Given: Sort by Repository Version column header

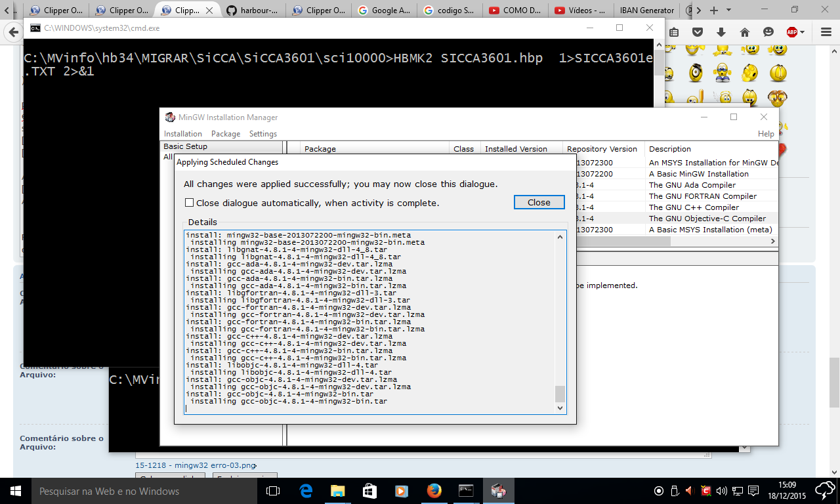Looking at the screenshot, I should coord(604,149).
